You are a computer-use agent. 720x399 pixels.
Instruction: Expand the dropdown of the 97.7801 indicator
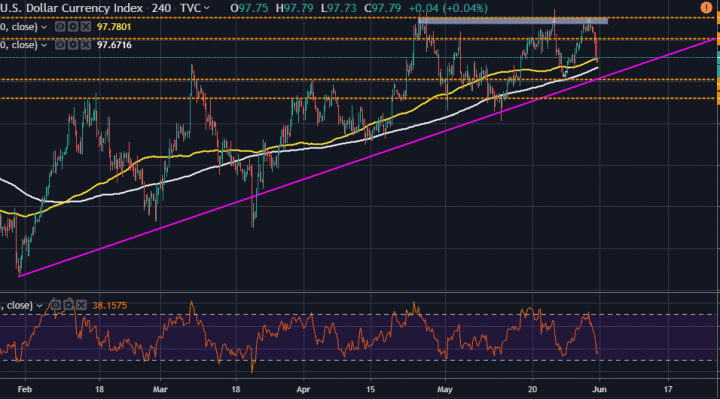(x=44, y=27)
